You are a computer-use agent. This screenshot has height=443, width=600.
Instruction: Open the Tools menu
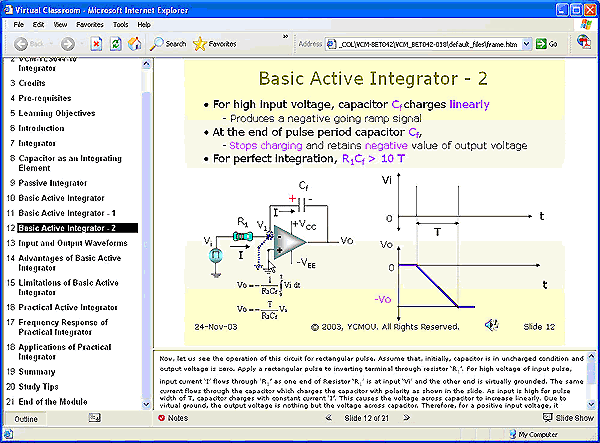[121, 24]
